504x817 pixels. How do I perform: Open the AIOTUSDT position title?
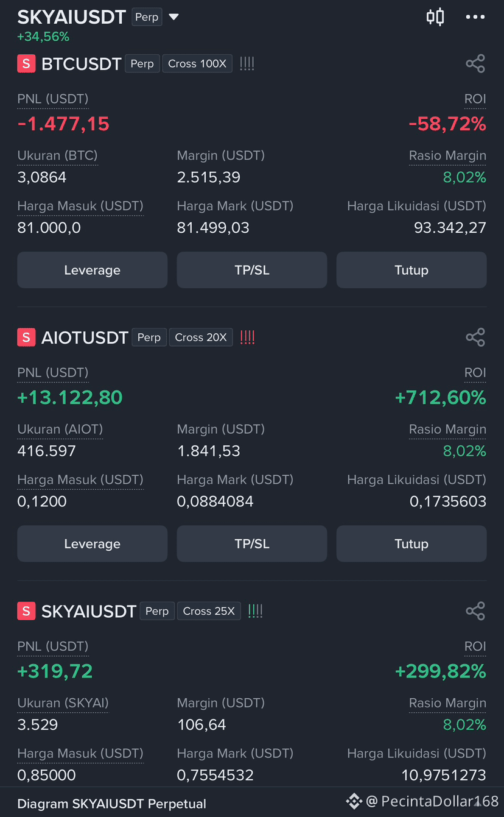85,337
